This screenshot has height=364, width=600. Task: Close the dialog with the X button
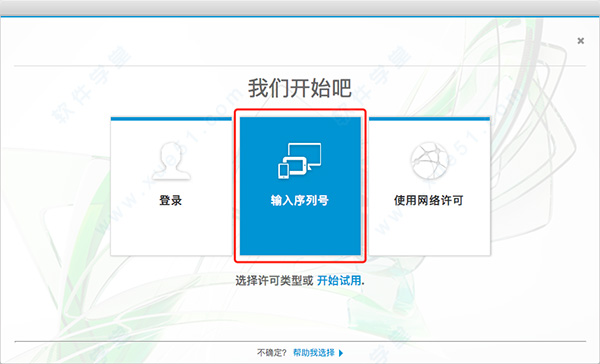(x=580, y=41)
